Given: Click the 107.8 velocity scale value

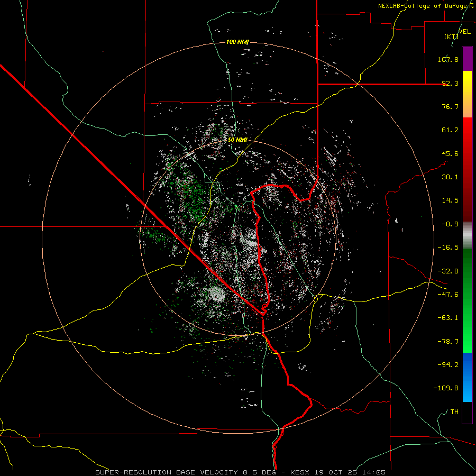Looking at the screenshot, I should pos(448,59).
